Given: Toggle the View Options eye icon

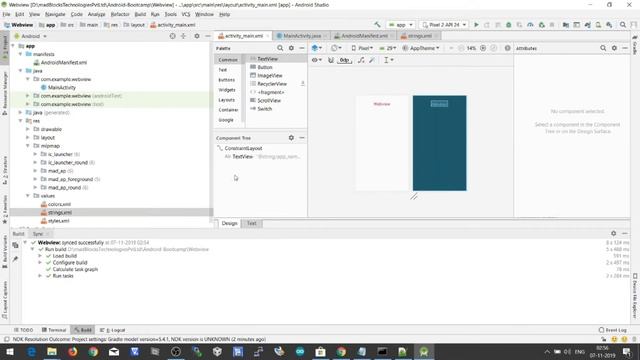Looking at the screenshot, I should [317, 60].
